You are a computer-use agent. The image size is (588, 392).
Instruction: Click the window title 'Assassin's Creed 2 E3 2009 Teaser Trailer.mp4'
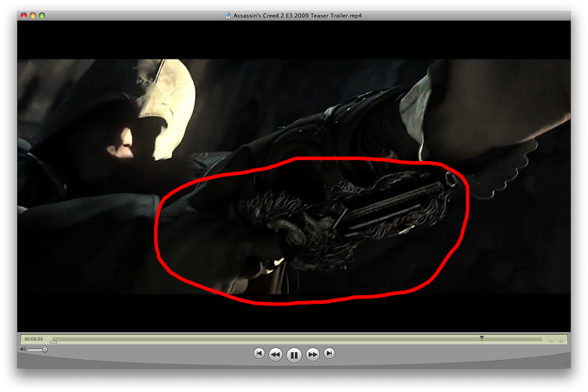[297, 16]
